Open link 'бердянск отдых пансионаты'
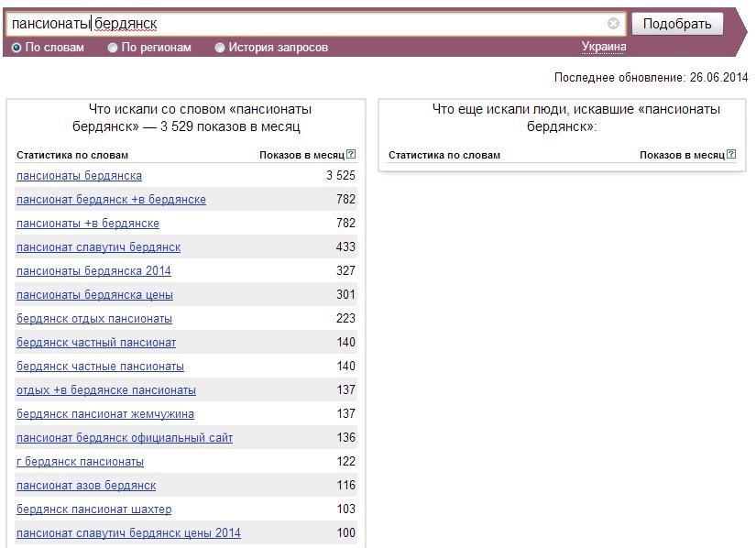Image resolution: width=756 pixels, height=548 pixels. [x=94, y=319]
